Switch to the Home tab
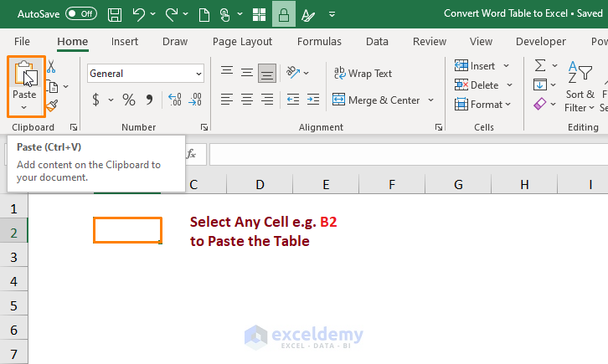This screenshot has height=364, width=608. [73, 42]
